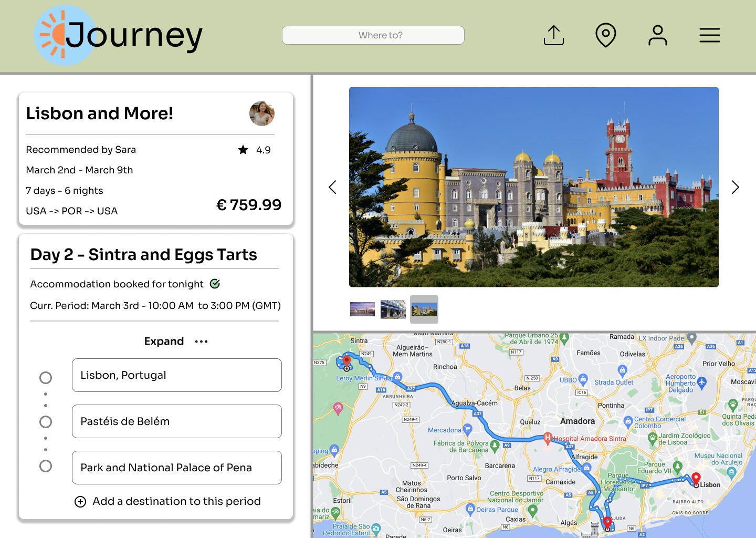Show the next photo with right chevron
Image resolution: width=756 pixels, height=538 pixels.
(x=735, y=187)
